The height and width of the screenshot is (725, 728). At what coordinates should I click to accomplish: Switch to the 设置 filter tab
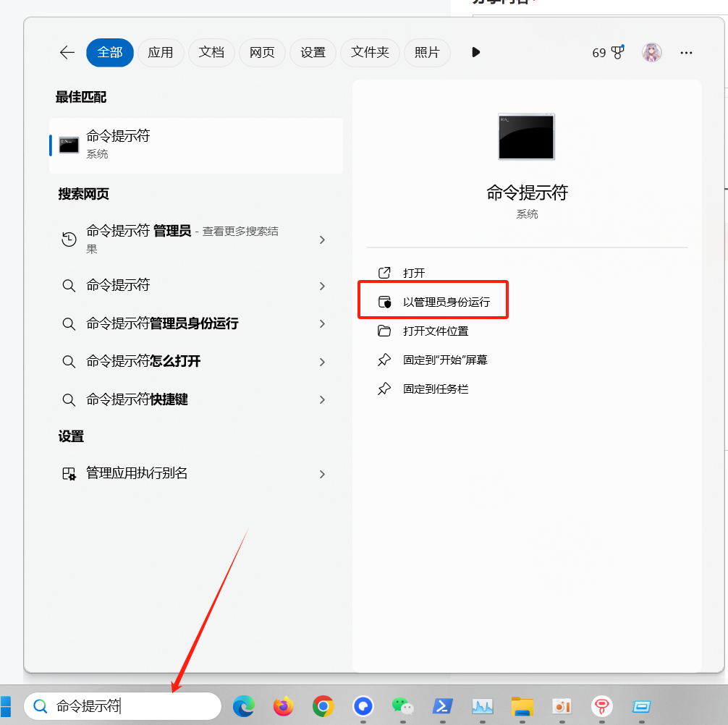point(313,52)
